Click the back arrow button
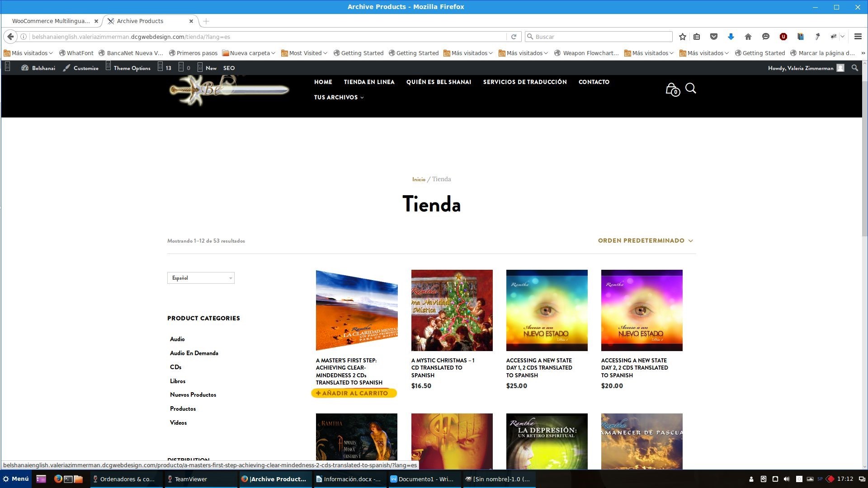868x488 pixels. point(10,37)
